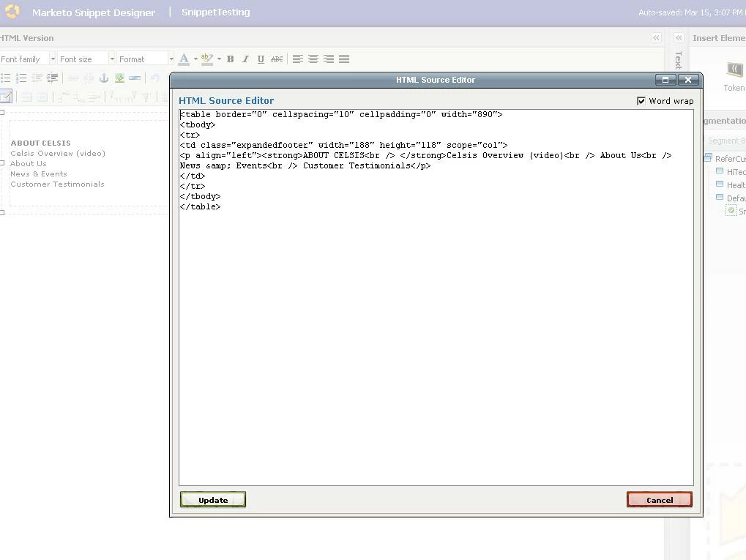Insert a bulleted list

[x=6, y=78]
